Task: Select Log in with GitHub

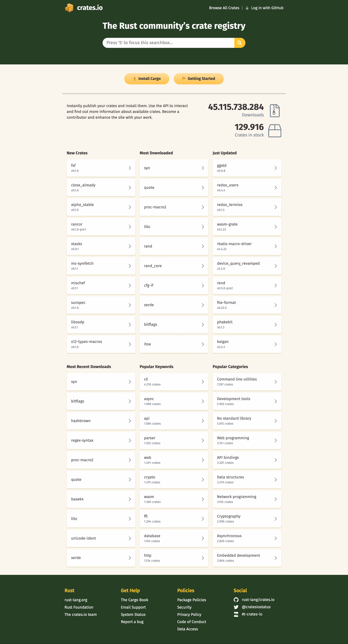Action: click(x=267, y=8)
